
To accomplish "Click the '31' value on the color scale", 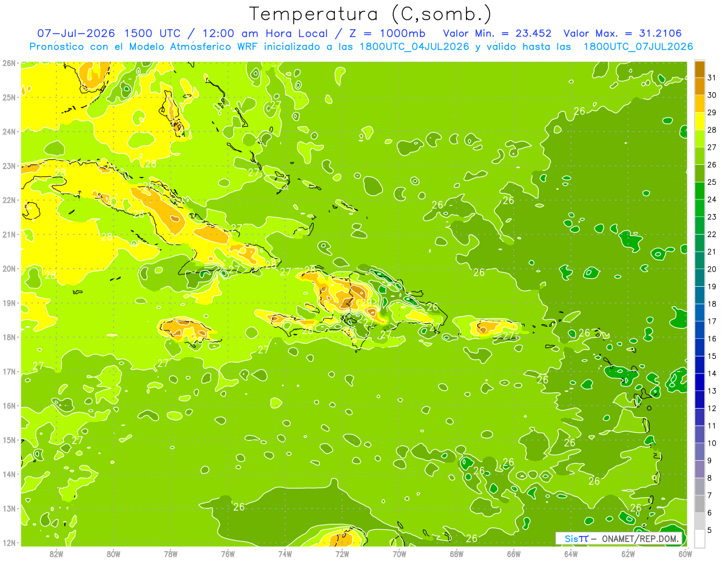I will [712, 78].
